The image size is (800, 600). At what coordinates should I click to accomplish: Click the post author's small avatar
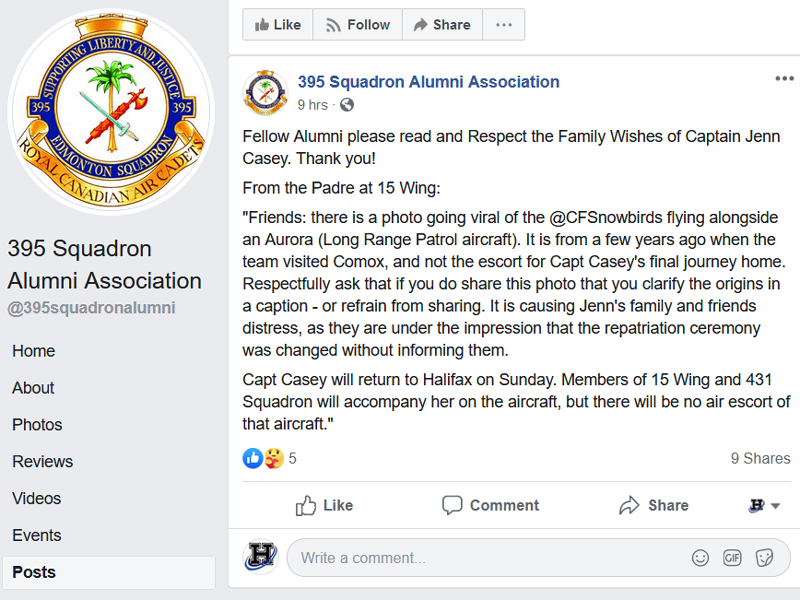click(265, 92)
